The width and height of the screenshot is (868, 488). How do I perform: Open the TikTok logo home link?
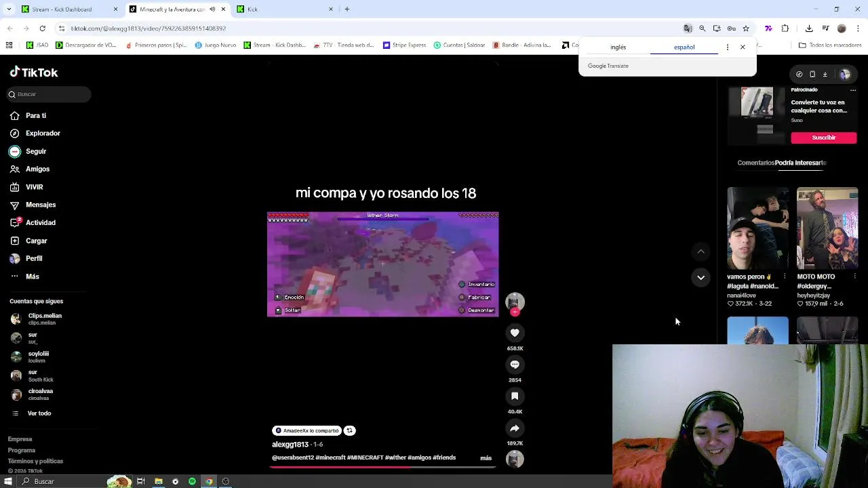pos(34,73)
